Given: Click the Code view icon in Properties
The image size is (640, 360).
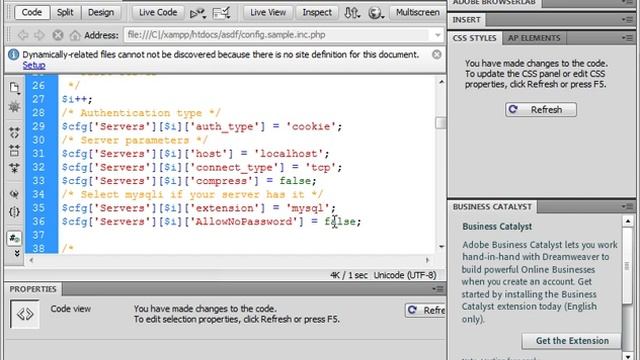Looking at the screenshot, I should pyautogui.click(x=25, y=314).
